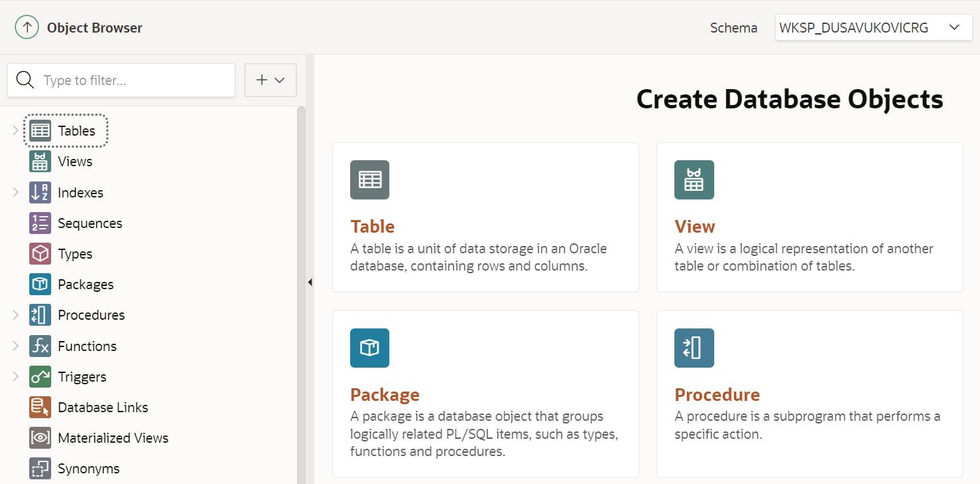Expand the Procedures tree node
Image resolution: width=980 pixels, height=484 pixels.
(16, 315)
